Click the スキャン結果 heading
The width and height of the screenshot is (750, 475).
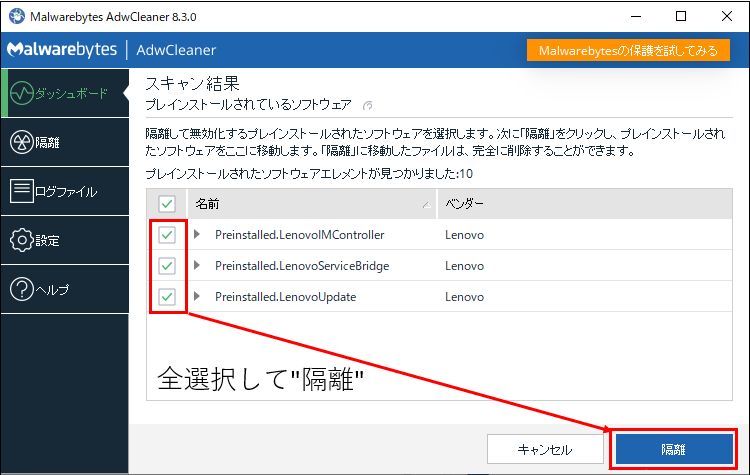click(x=192, y=84)
